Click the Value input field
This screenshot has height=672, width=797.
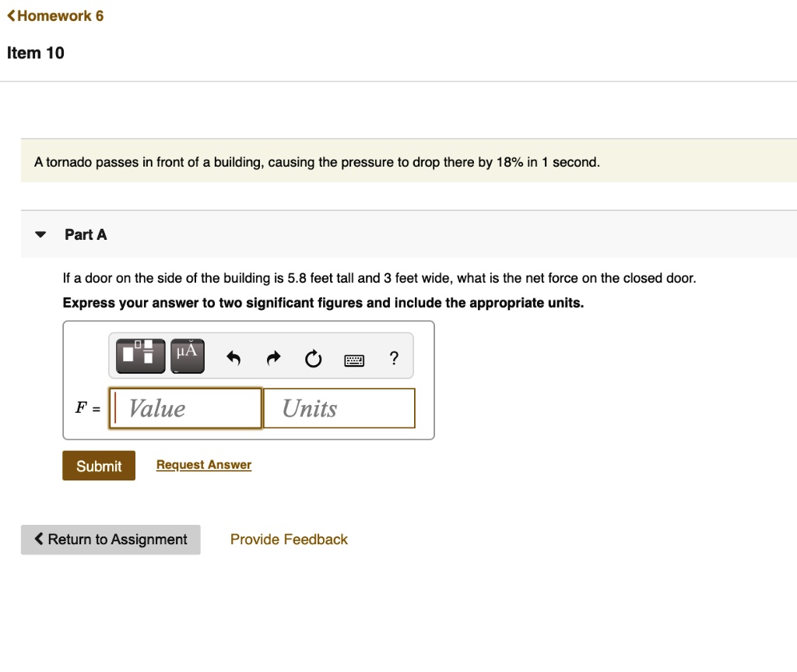tap(185, 409)
